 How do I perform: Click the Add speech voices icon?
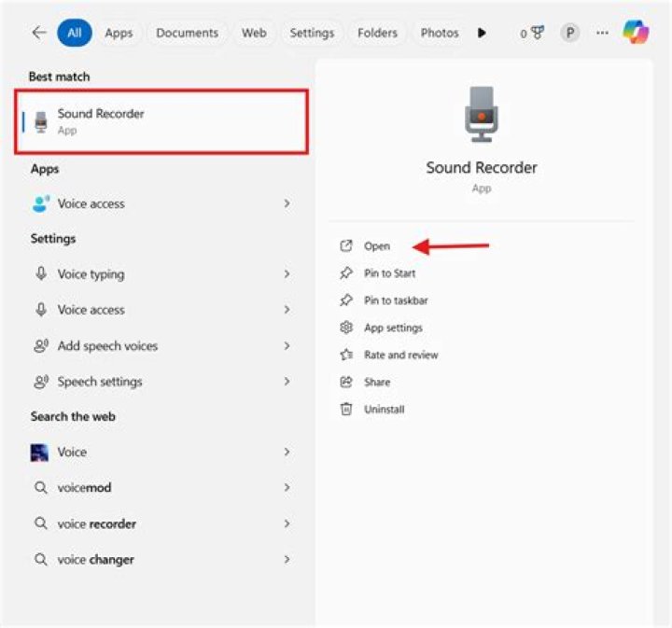click(41, 345)
